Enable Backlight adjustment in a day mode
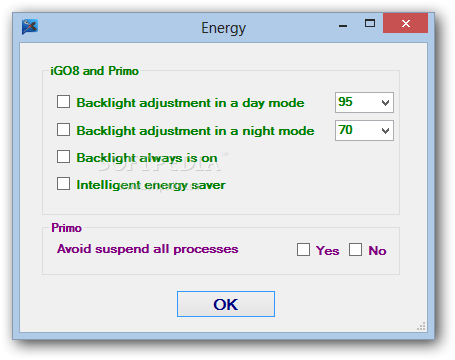 (x=63, y=102)
